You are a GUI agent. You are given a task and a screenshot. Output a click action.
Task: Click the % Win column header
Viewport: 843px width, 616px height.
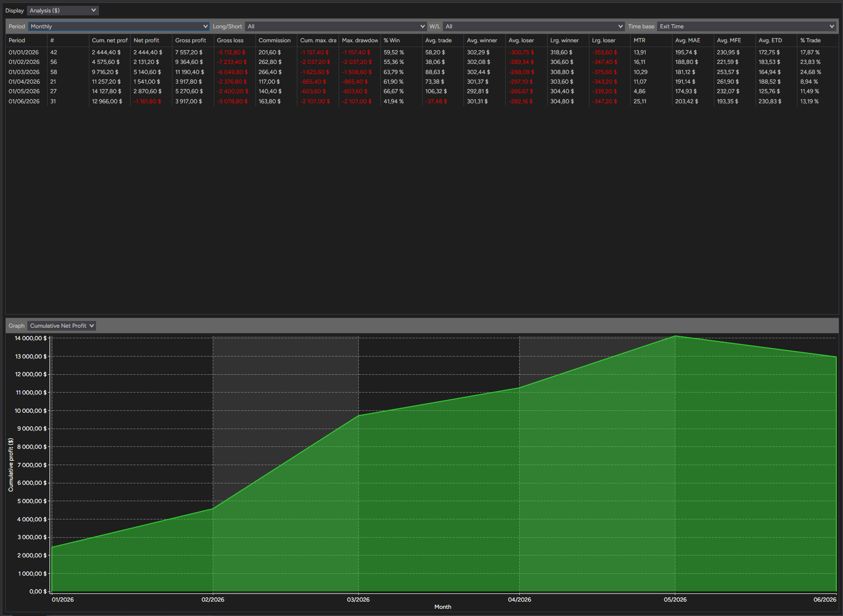pos(401,40)
